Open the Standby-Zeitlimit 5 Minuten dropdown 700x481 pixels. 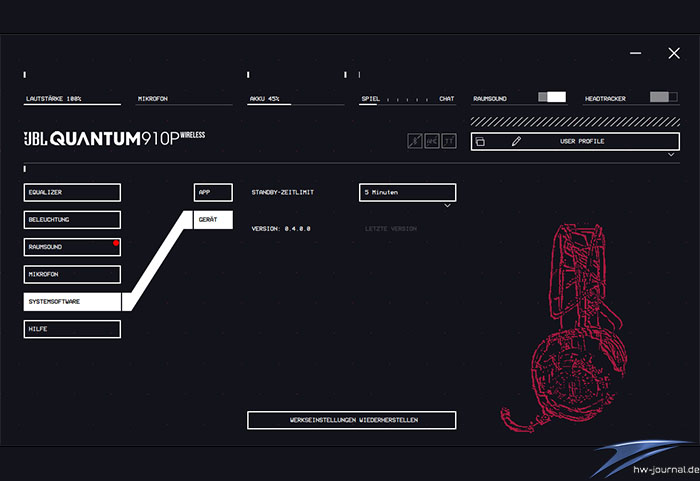pos(408,192)
